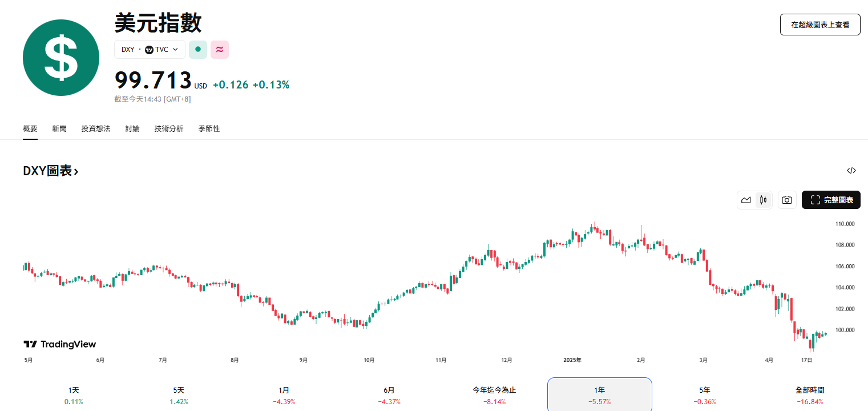Select the 1年 time range
This screenshot has height=411, width=868.
[x=599, y=394]
